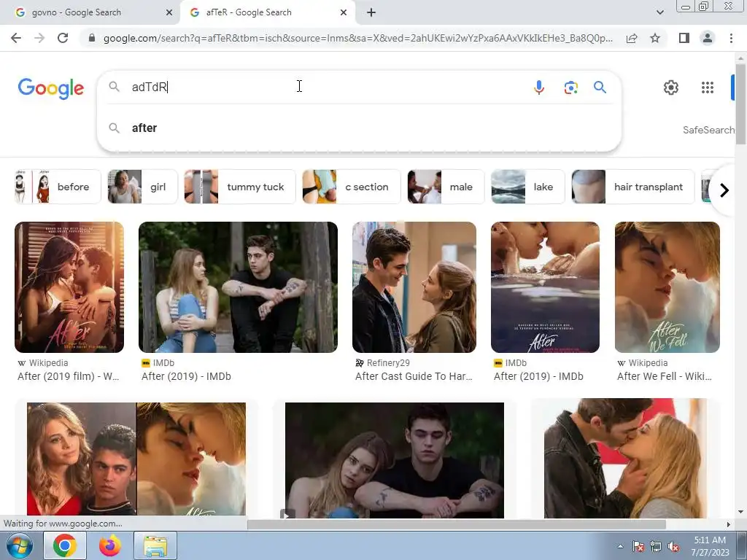Image resolution: width=747 pixels, height=560 pixels.
Task: Open a new browser tab
Action: point(371,13)
